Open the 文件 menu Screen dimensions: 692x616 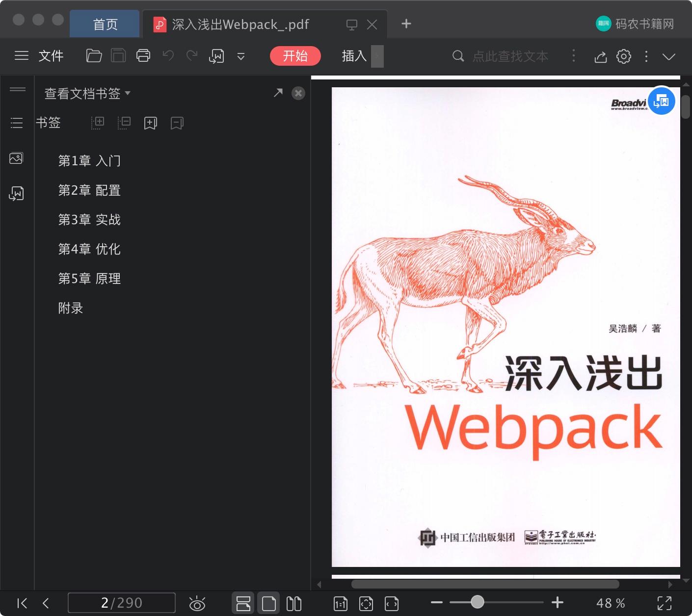[x=51, y=56]
